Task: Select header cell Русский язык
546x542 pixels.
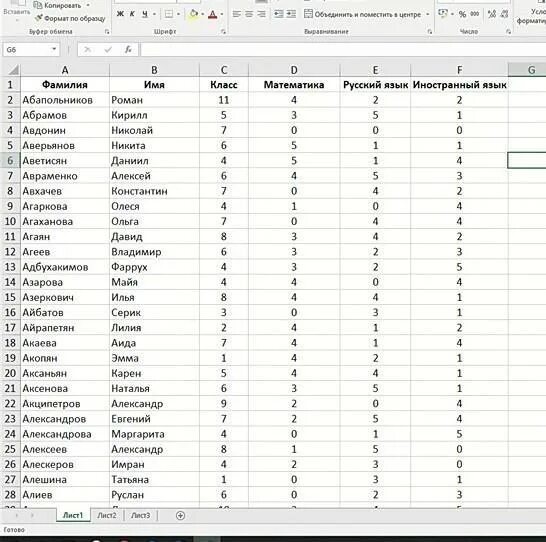Action: (x=375, y=85)
